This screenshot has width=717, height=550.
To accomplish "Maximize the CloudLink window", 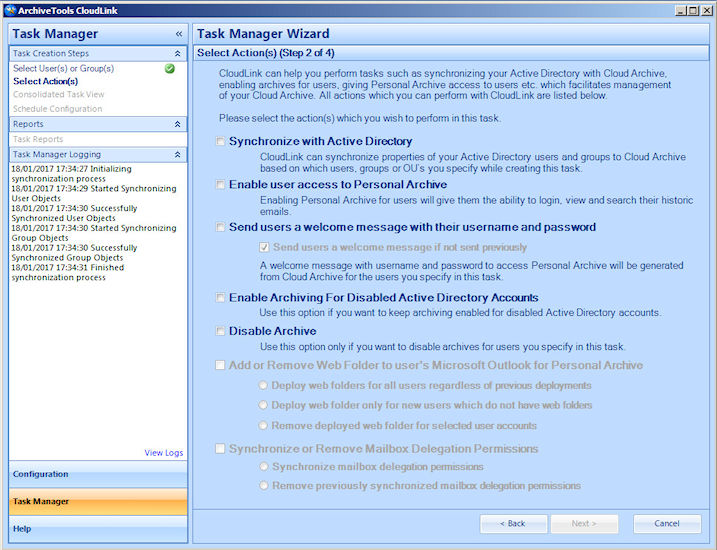I will [x=693, y=11].
